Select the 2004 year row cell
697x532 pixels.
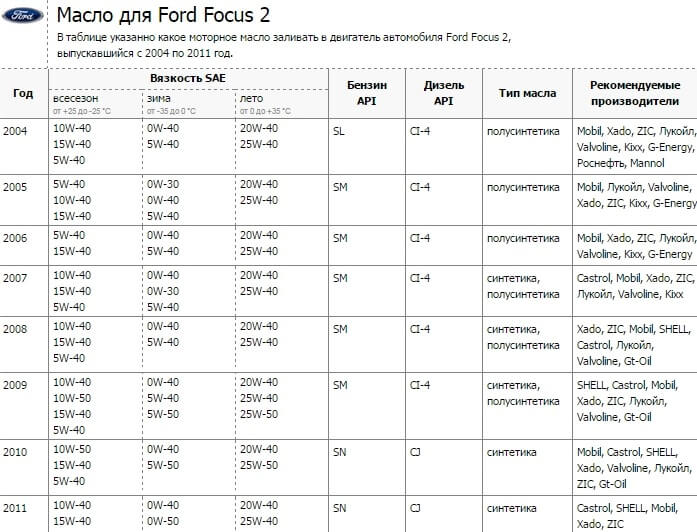point(16,130)
